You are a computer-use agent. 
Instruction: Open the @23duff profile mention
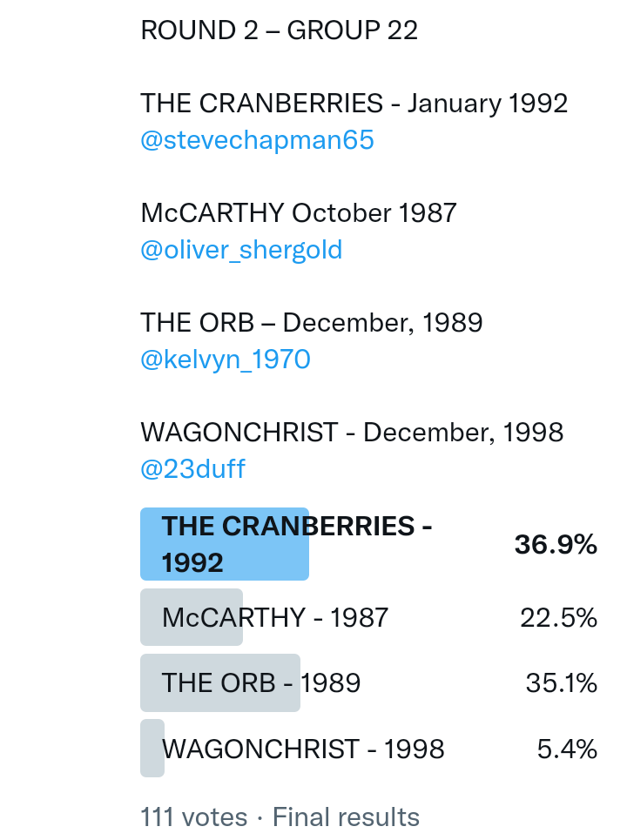(192, 469)
